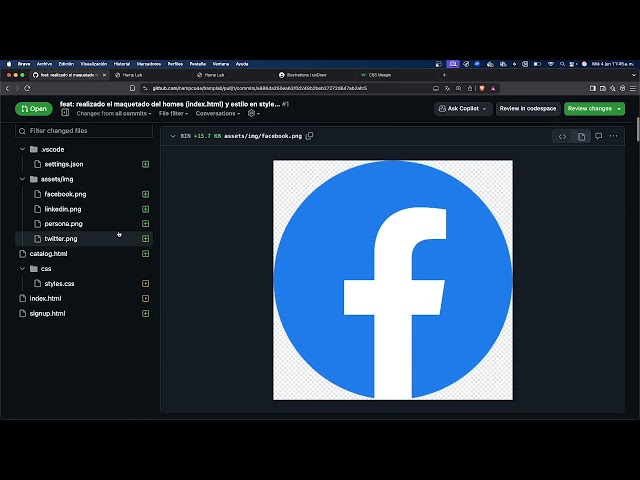Viewport: 640px width, 480px height.
Task: Reload the page with the refresh icon
Action: pos(27,88)
